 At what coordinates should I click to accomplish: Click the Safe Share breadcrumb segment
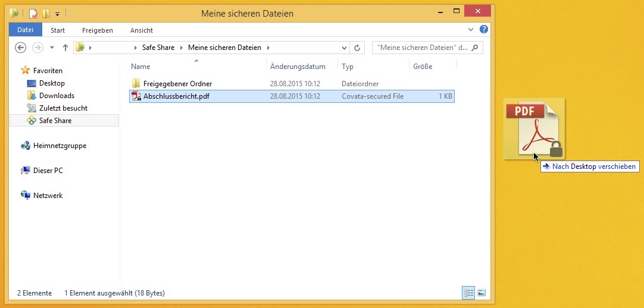pos(158,48)
